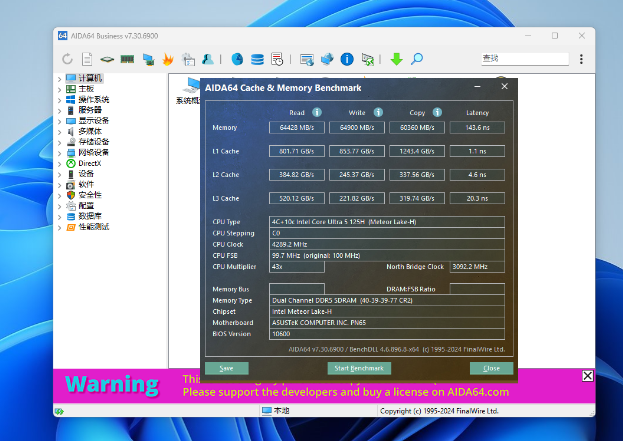Screen dimensions: 624x442
Task: Click the memory module toolbar icon
Action: (x=127, y=59)
